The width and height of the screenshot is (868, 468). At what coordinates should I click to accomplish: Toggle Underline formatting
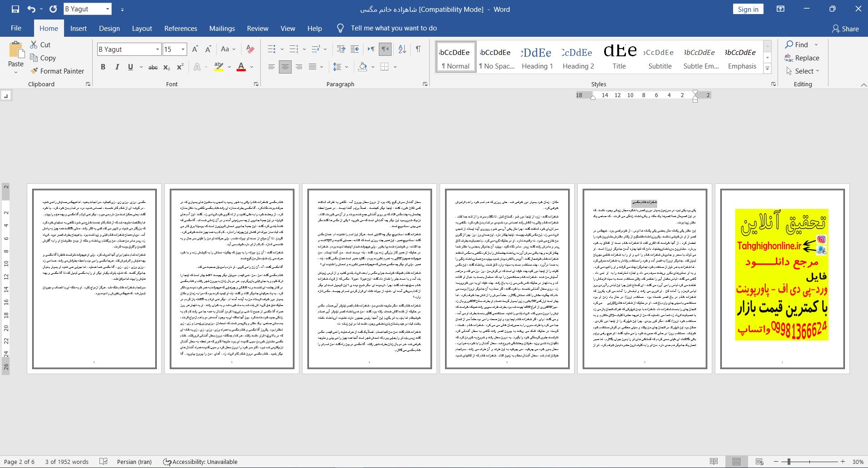click(130, 67)
